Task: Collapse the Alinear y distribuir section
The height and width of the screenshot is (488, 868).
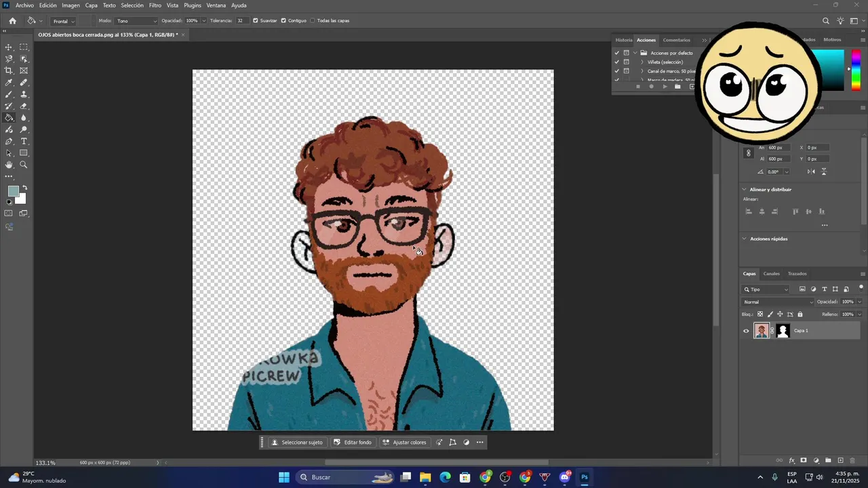Action: [745, 190]
